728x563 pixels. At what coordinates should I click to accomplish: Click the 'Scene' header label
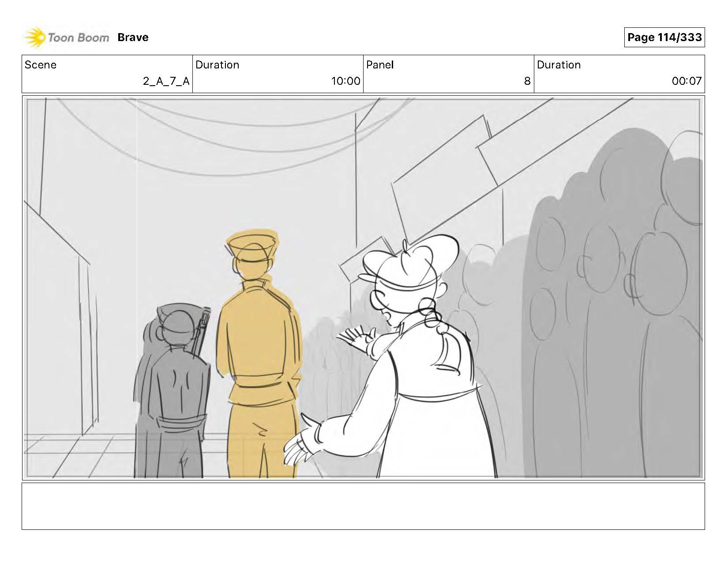pyautogui.click(x=41, y=65)
